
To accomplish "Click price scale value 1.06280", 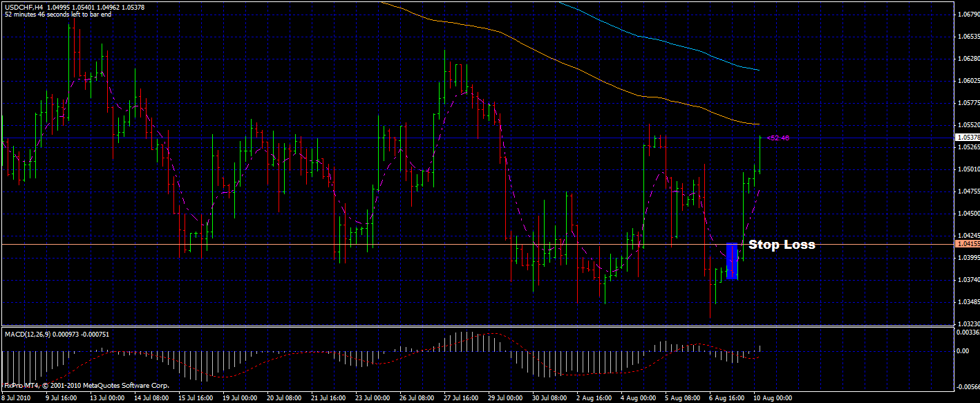I will coord(968,59).
